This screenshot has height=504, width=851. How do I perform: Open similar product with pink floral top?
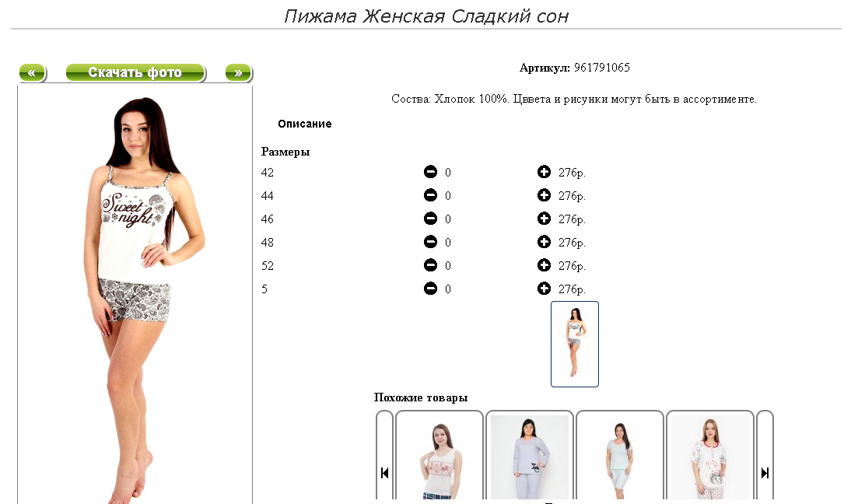pos(440,457)
